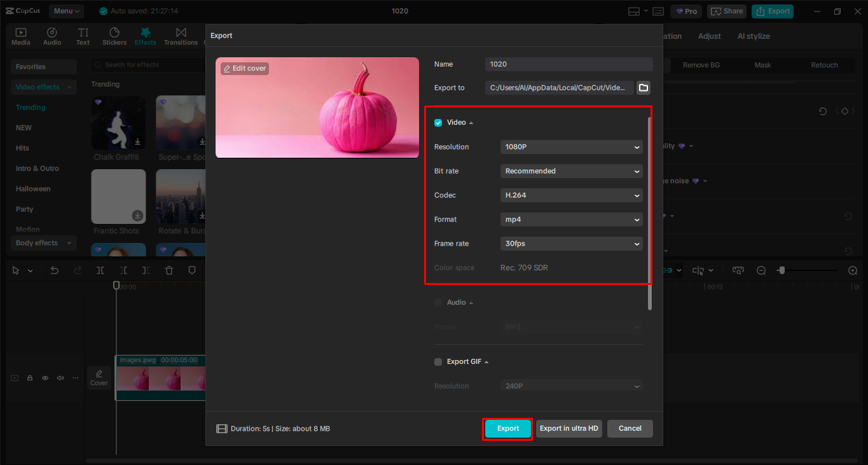The width and height of the screenshot is (868, 465).
Task: Click the Redo icon
Action: tap(77, 270)
